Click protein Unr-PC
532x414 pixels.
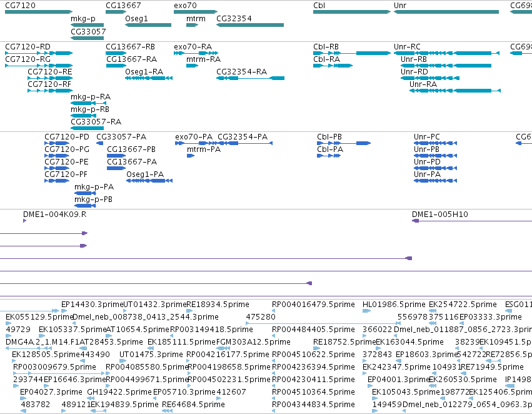pyautogui.click(x=435, y=143)
